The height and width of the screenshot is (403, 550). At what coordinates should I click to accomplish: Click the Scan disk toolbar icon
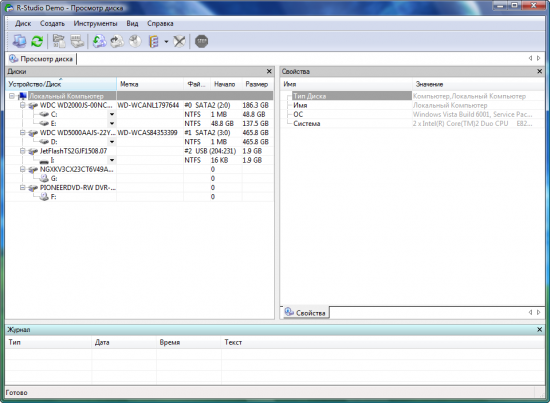click(77, 41)
